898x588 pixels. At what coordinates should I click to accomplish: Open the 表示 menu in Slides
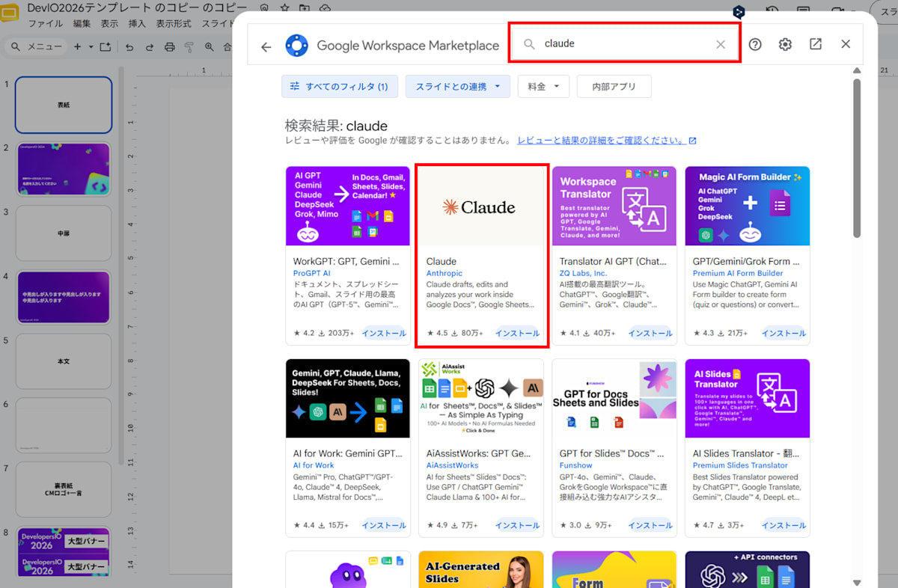(x=109, y=24)
